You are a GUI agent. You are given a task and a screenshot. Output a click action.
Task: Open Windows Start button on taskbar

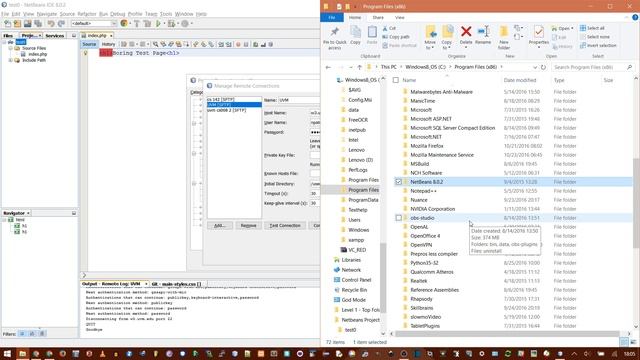(x=8, y=353)
